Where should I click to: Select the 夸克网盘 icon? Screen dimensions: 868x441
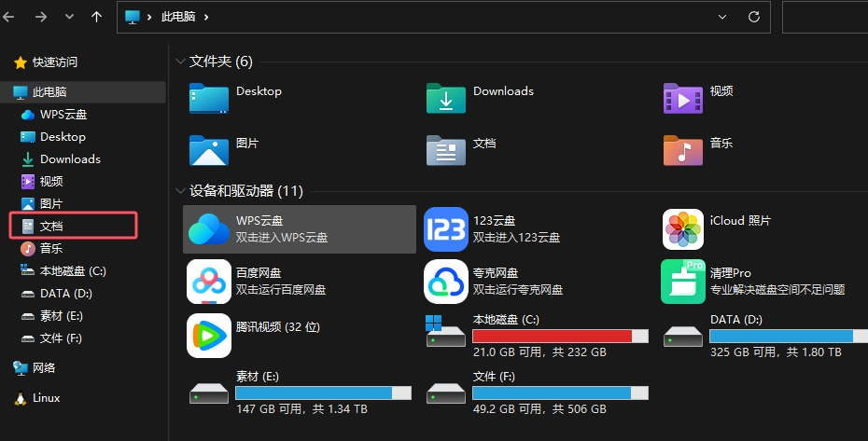point(445,282)
